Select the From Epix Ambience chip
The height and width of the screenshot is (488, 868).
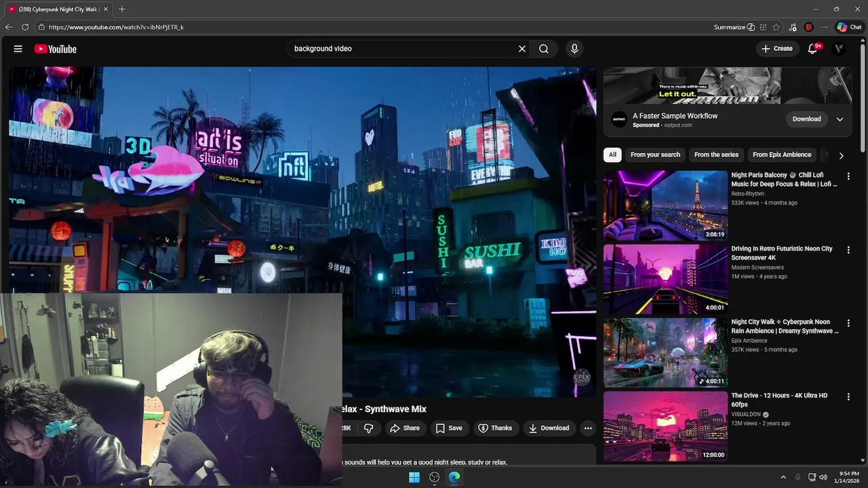pyautogui.click(x=781, y=155)
